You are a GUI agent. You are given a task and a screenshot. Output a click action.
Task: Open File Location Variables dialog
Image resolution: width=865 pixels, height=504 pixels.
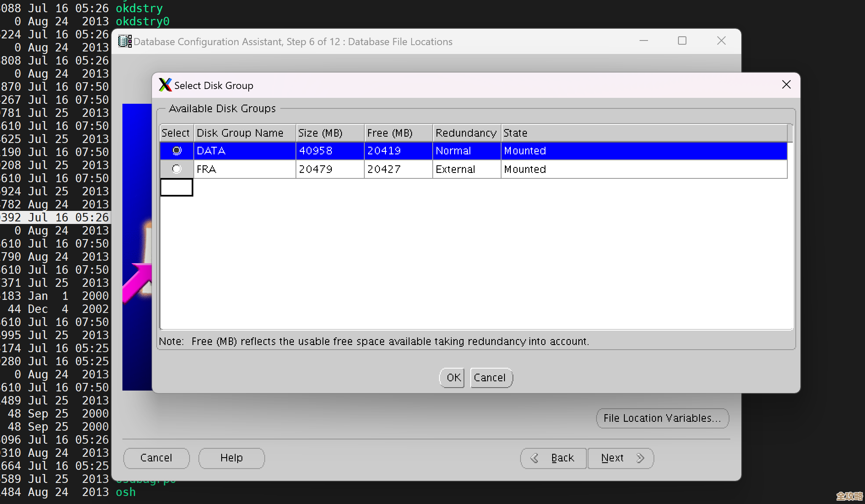662,418
